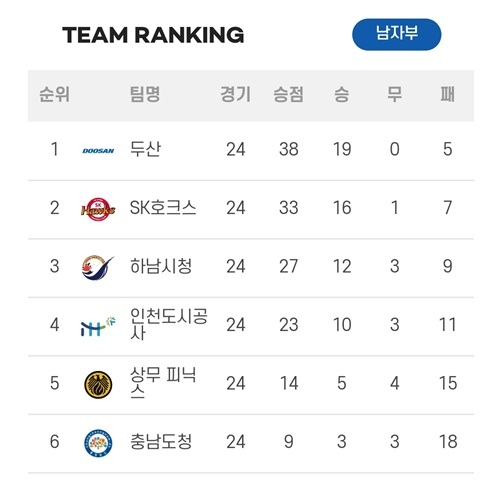Open the 상무 피닉스 gold emblem
The width and height of the screenshot is (500, 481).
point(98,385)
